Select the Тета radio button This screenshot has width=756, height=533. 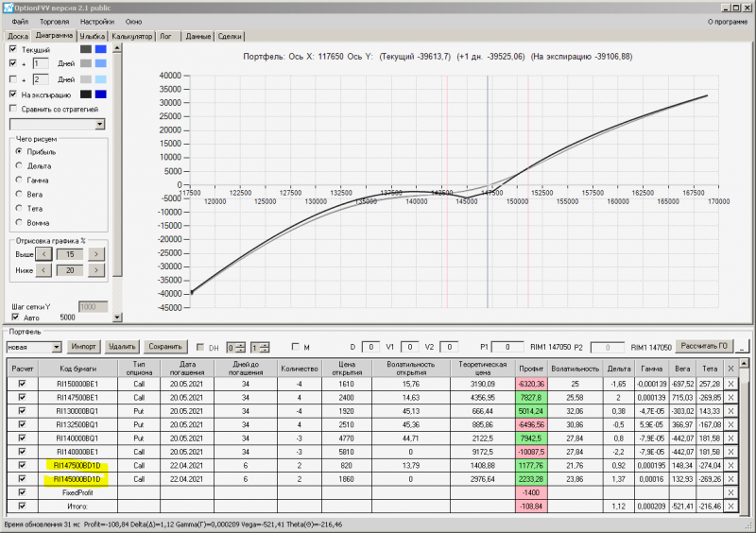click(x=19, y=208)
